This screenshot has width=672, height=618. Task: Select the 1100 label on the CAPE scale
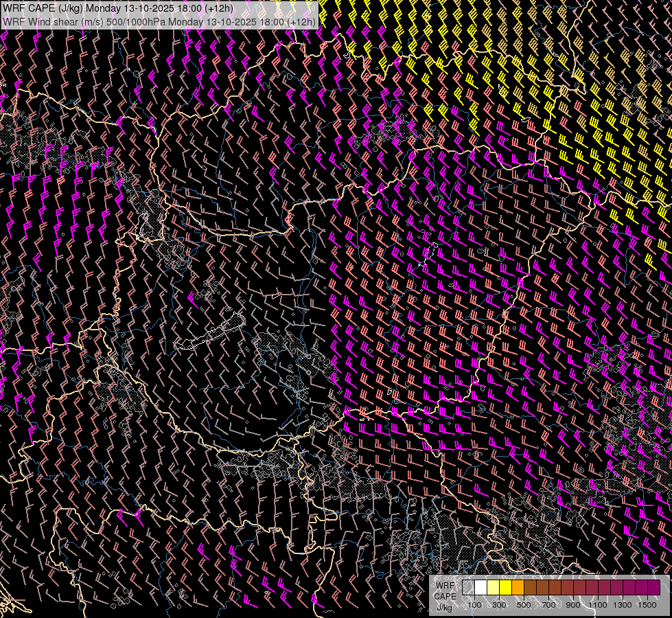598,605
